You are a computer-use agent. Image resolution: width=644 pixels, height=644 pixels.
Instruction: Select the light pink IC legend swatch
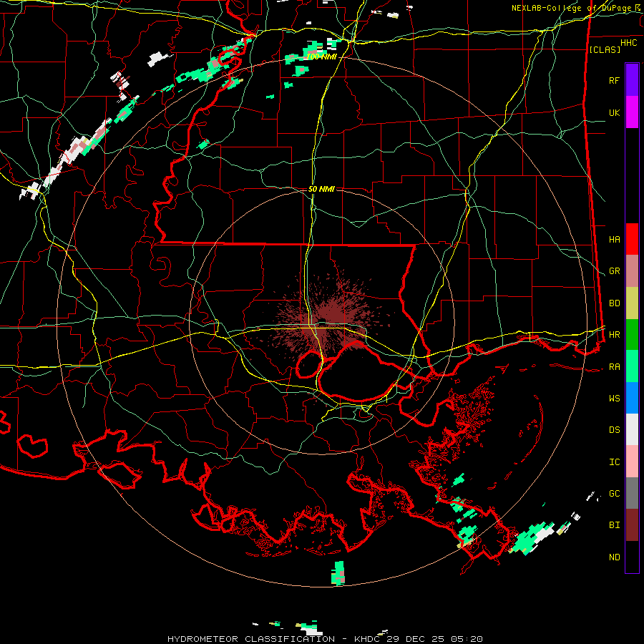pos(632,462)
